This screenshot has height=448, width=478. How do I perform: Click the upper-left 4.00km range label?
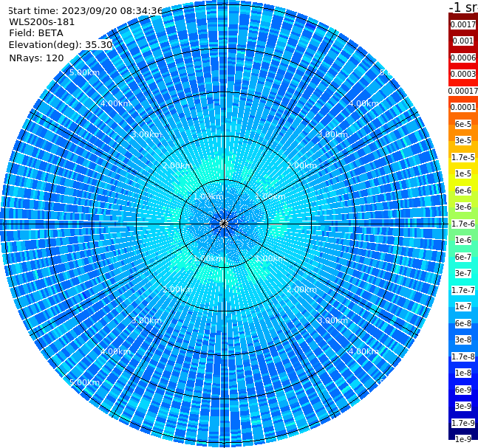coord(115,103)
